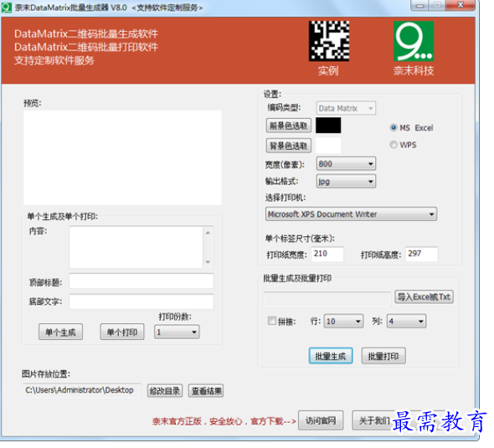Click the 内容 scrollbar up arrow

point(208,233)
